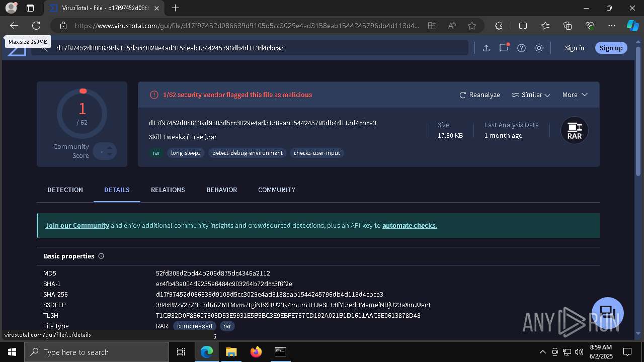Click the Basic properties info icon
Screen dimensions: 644x362
[101, 256]
